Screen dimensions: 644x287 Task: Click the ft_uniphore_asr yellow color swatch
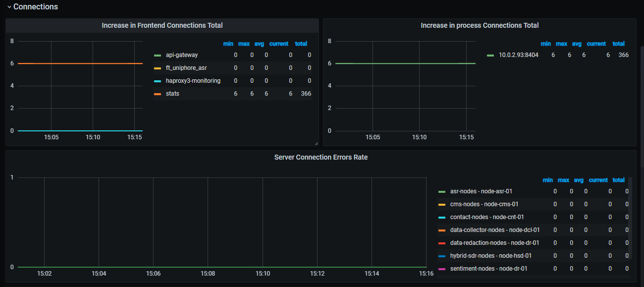click(x=158, y=68)
